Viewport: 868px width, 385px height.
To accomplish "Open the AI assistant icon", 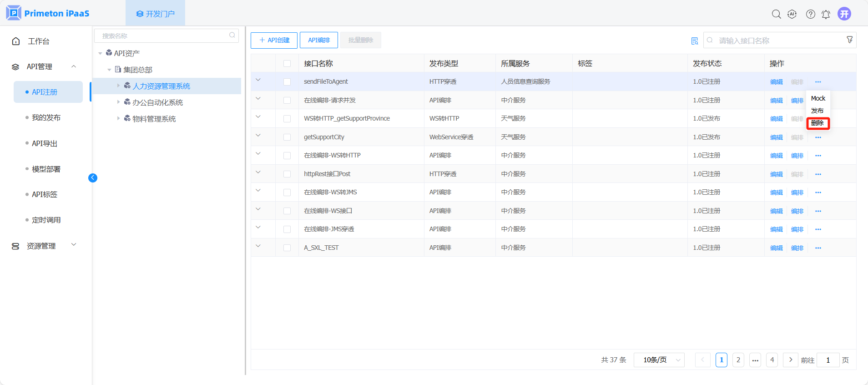I will click(x=792, y=14).
